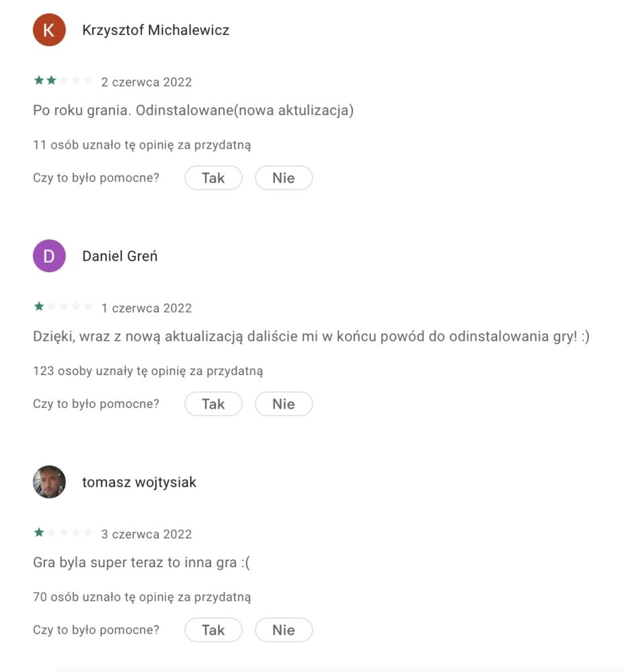
Task: Open the Krzysztof Michalewicz reviewer name
Action: point(156,30)
